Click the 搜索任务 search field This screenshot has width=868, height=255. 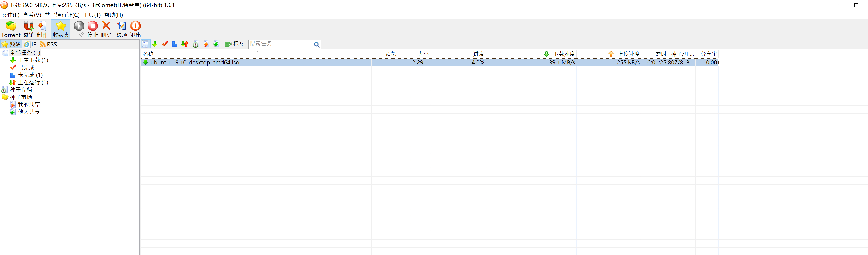pyautogui.click(x=280, y=44)
